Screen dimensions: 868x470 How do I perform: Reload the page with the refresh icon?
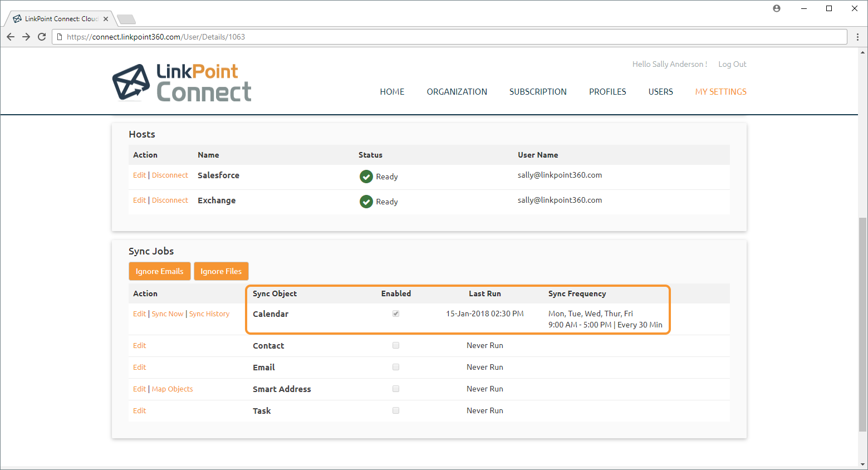pos(42,37)
